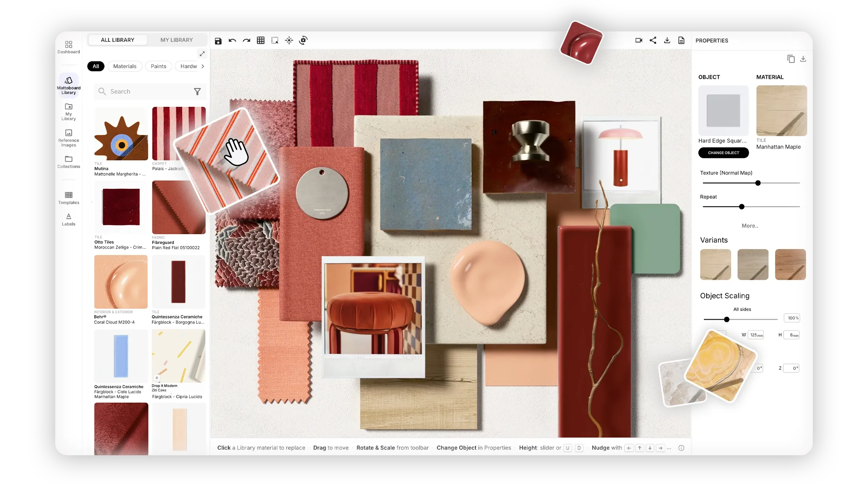
Task: Switch to ALL LIBRARY tab
Action: [118, 40]
